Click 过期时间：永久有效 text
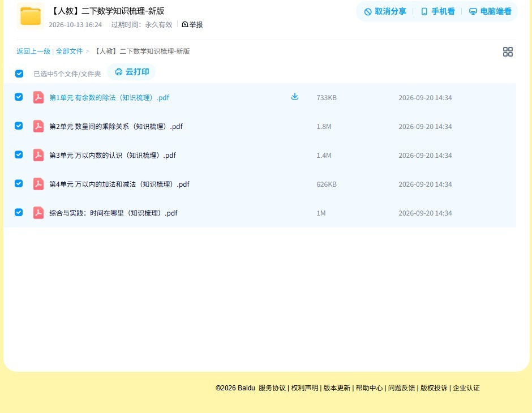The height and width of the screenshot is (413, 532). pos(142,25)
